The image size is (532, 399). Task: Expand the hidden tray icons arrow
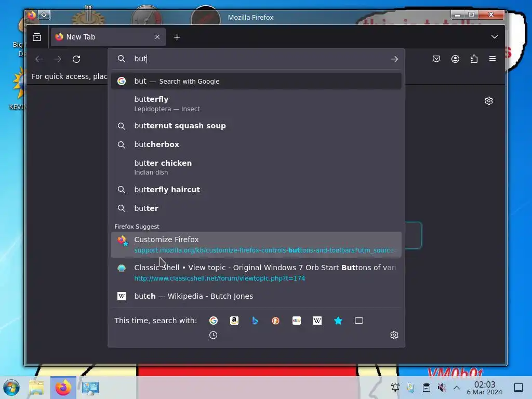457,388
